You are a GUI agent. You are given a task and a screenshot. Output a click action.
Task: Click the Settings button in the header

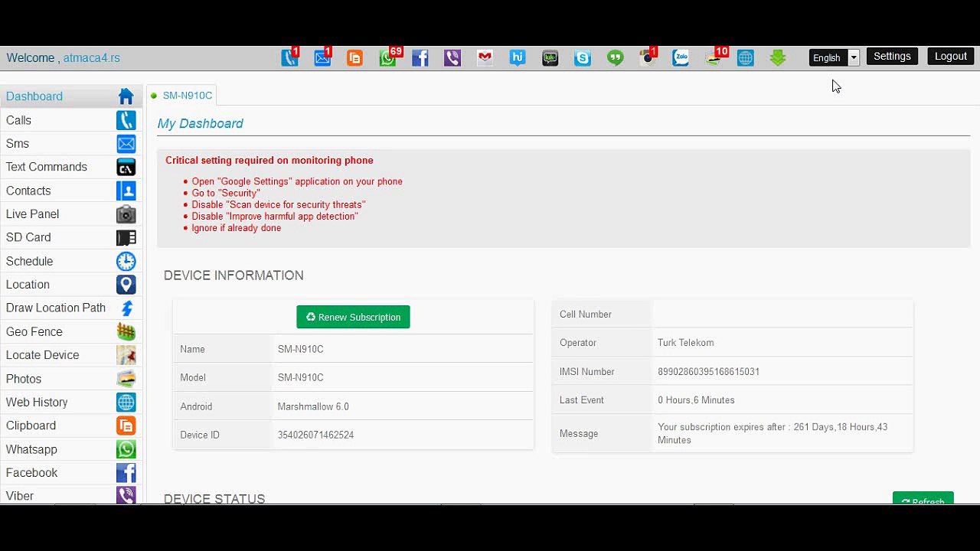pyautogui.click(x=892, y=57)
